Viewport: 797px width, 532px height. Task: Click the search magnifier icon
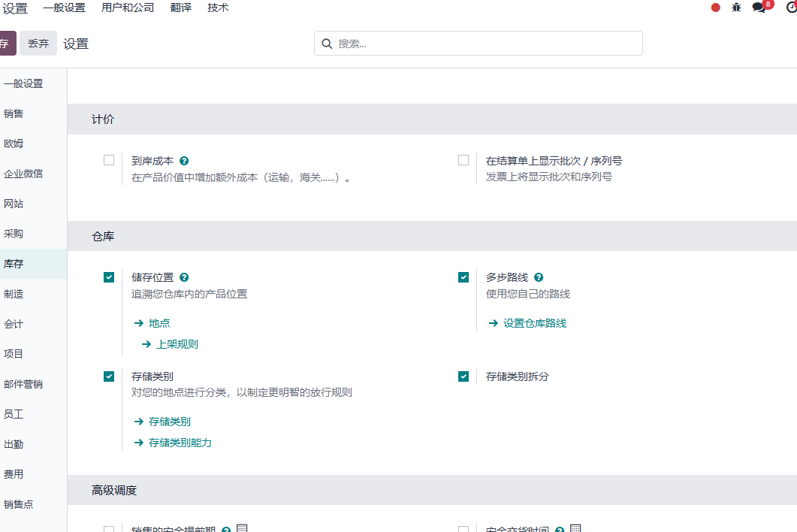pyautogui.click(x=327, y=44)
